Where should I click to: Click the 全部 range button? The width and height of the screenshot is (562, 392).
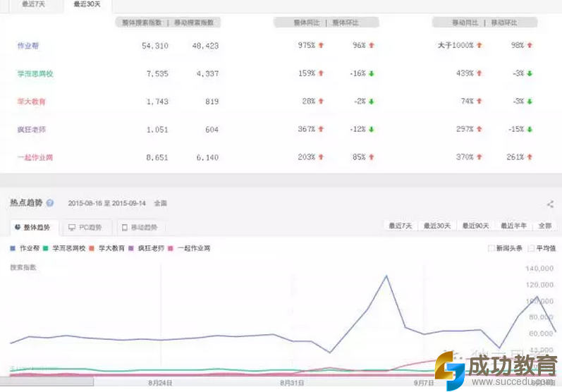pyautogui.click(x=545, y=226)
